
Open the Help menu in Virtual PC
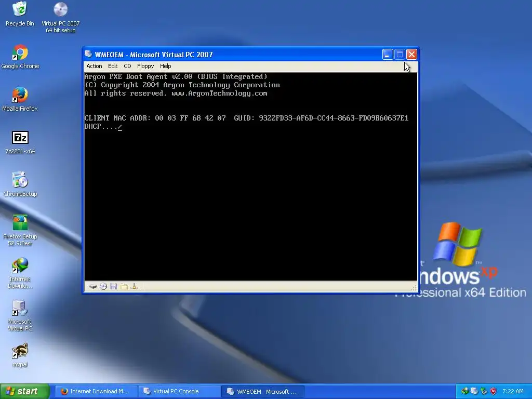166,66
